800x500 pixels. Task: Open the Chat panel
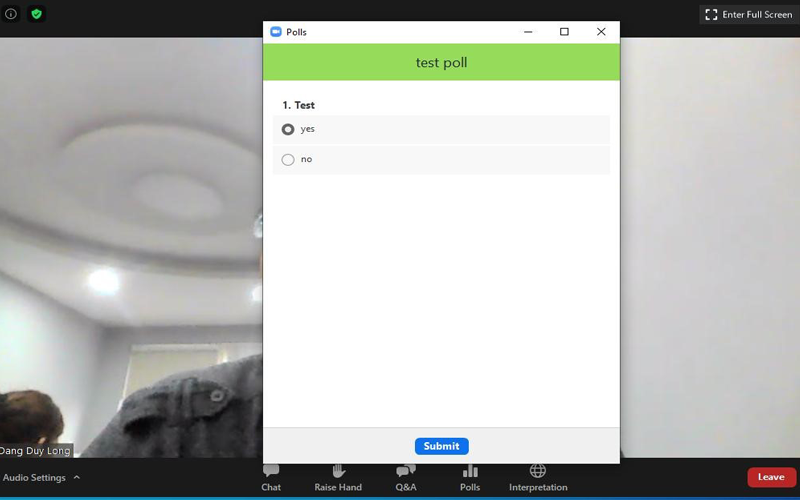(271, 478)
